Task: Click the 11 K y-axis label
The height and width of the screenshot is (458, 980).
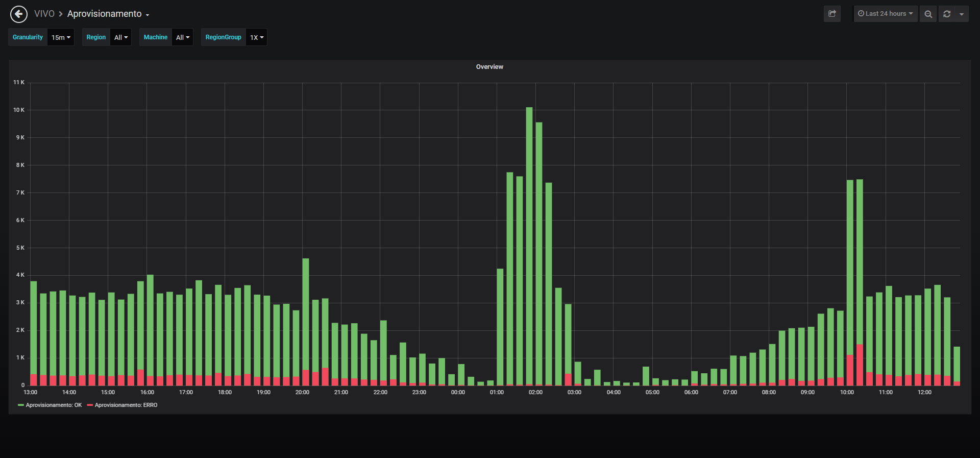Action: 19,82
